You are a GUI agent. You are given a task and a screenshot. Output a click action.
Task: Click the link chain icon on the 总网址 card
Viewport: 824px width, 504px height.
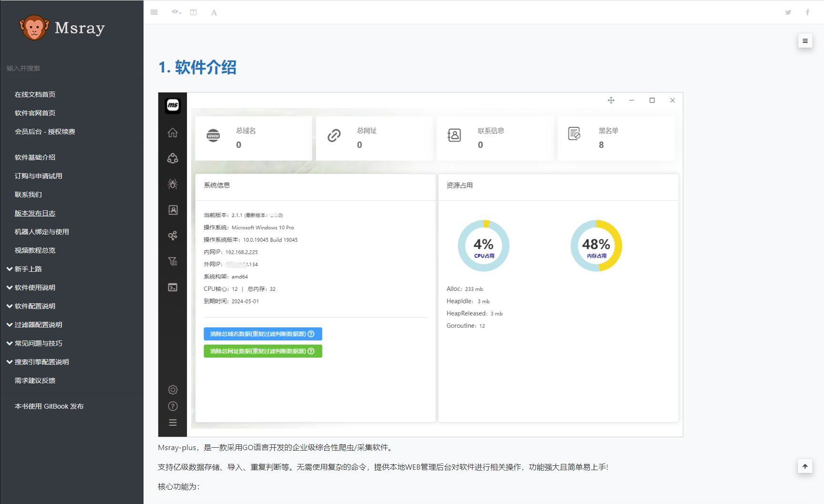[334, 135]
